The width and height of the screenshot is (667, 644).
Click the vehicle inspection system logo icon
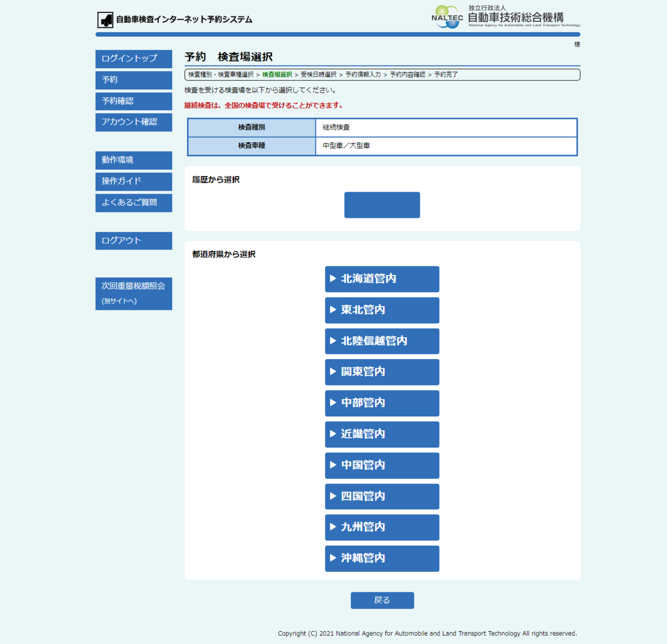pyautogui.click(x=105, y=20)
